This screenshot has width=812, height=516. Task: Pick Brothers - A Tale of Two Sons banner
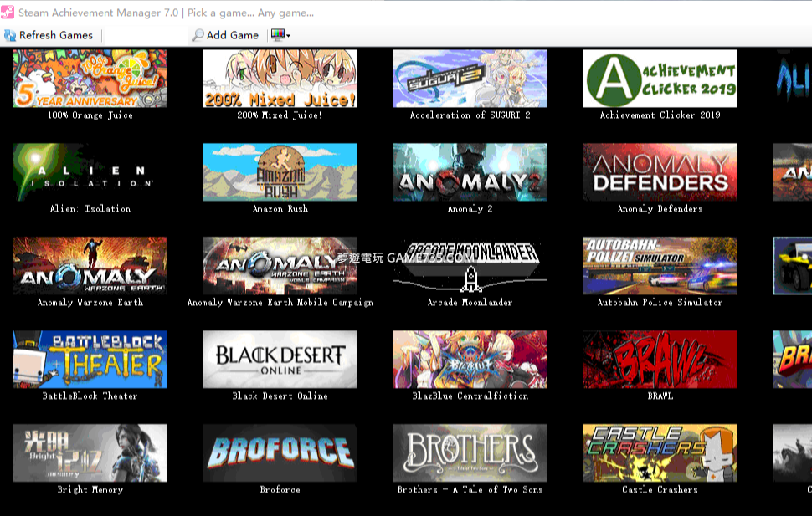point(470,452)
